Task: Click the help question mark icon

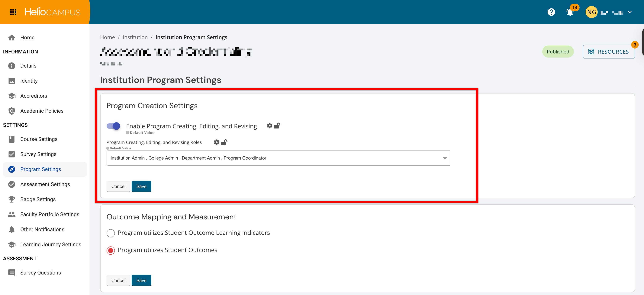Action: [x=551, y=12]
